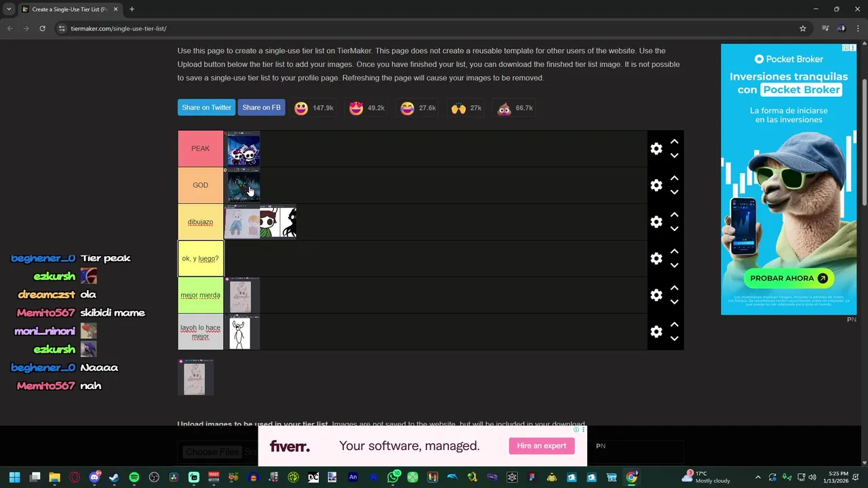Open settings gear for the GOD row

click(656, 186)
